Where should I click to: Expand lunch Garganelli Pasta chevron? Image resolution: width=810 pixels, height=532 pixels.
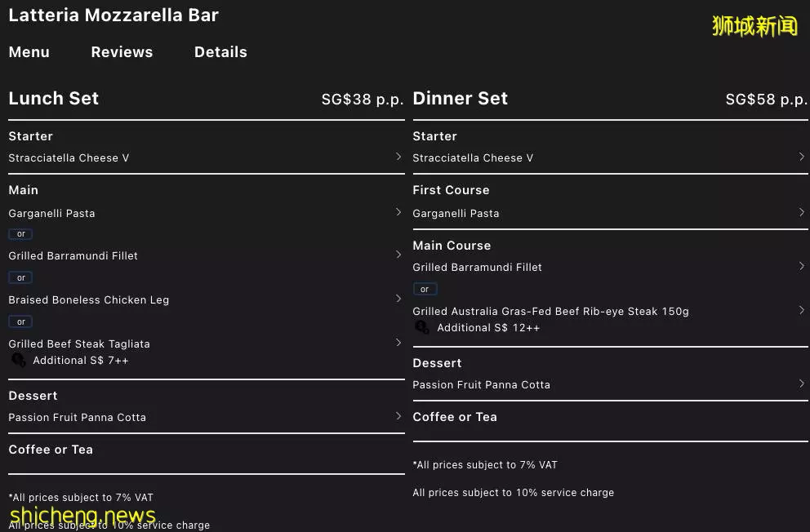tap(398, 212)
